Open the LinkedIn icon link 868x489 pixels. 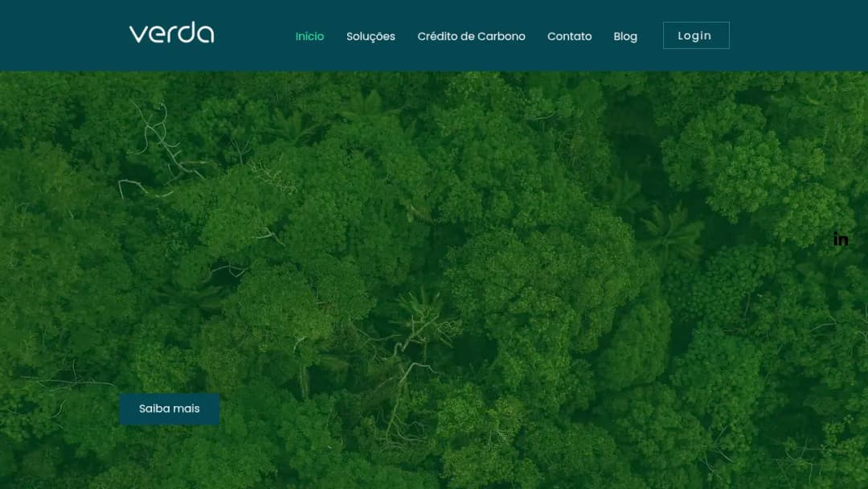(841, 239)
